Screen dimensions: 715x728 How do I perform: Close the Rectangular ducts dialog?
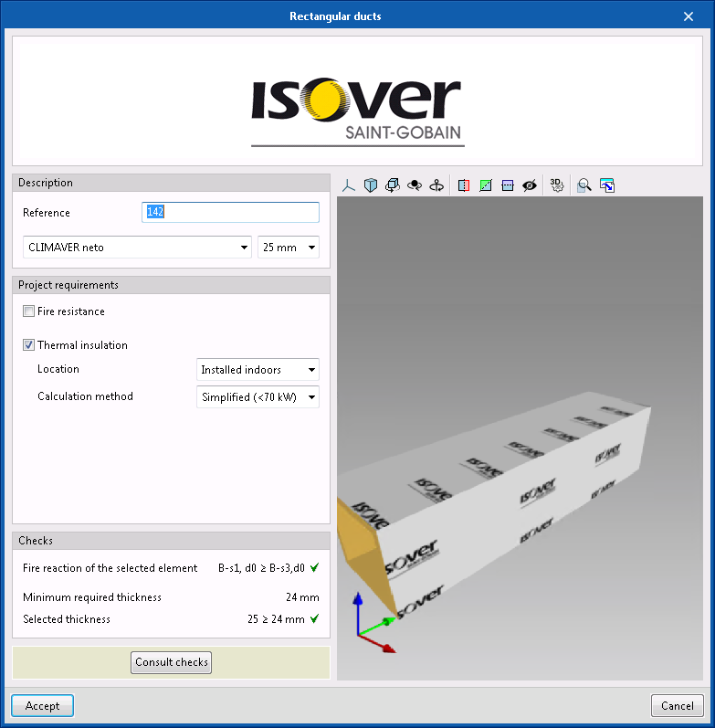point(689,16)
